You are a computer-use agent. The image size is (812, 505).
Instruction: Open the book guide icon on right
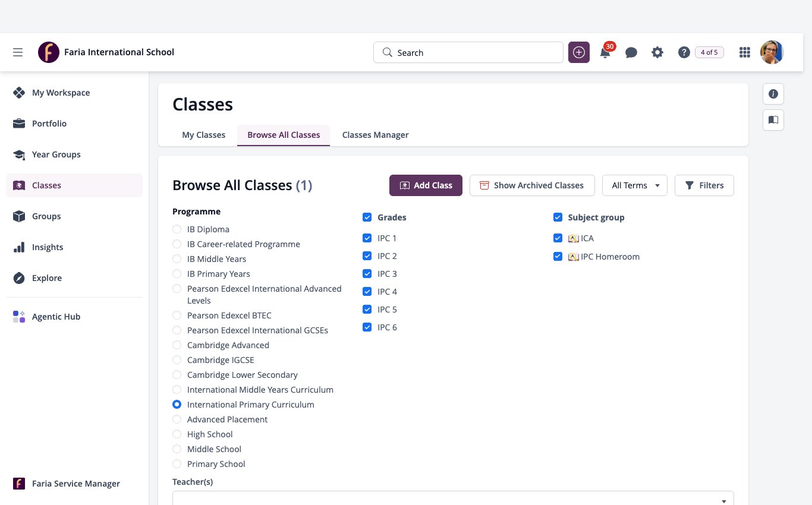[x=773, y=120]
